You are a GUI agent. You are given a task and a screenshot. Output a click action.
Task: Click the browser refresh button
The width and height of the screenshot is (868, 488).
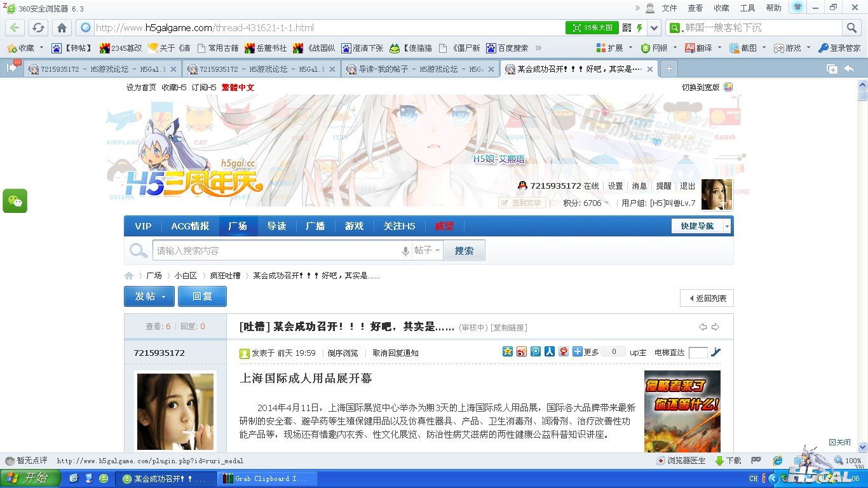(x=39, y=28)
